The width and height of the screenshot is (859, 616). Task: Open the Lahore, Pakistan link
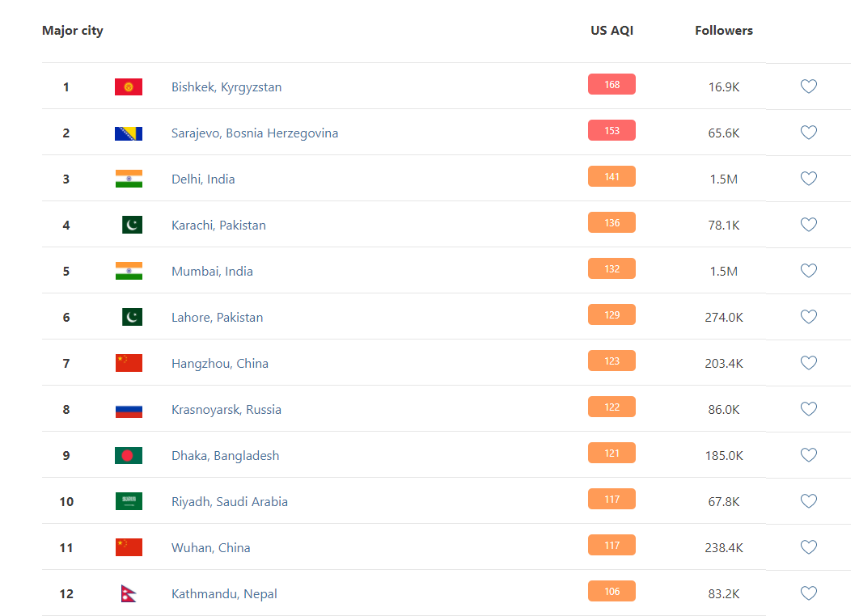[x=217, y=317]
